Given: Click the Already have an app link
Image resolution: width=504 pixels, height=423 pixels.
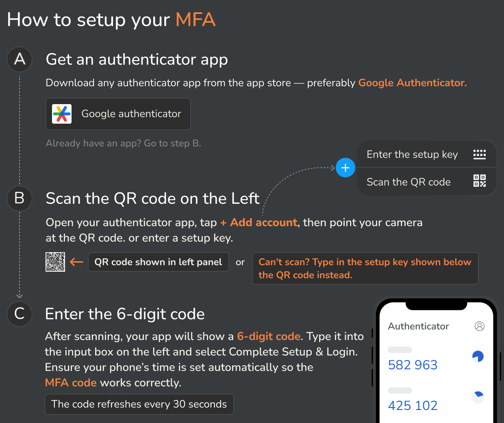Looking at the screenshot, I should (x=123, y=143).
